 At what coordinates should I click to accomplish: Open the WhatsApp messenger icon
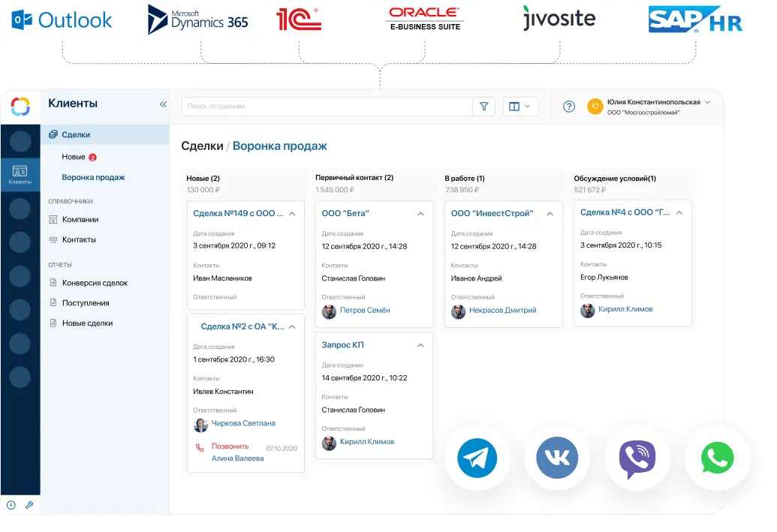pos(717,458)
